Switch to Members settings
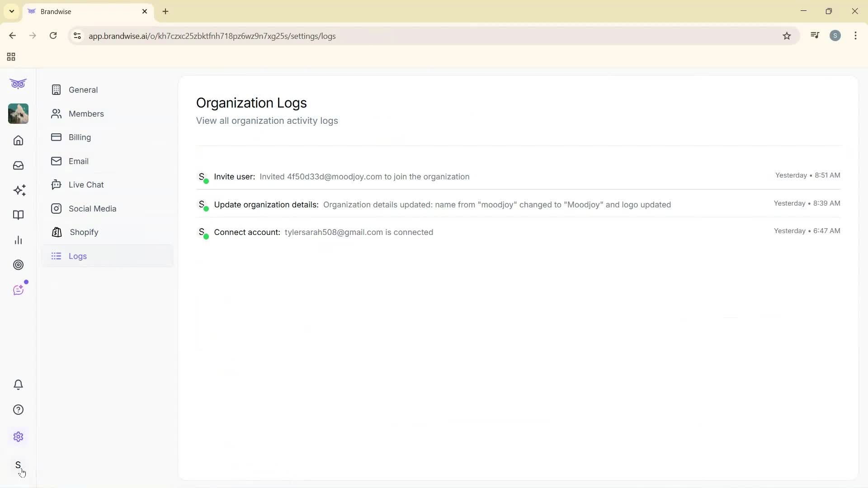The image size is (868, 488). [86, 113]
